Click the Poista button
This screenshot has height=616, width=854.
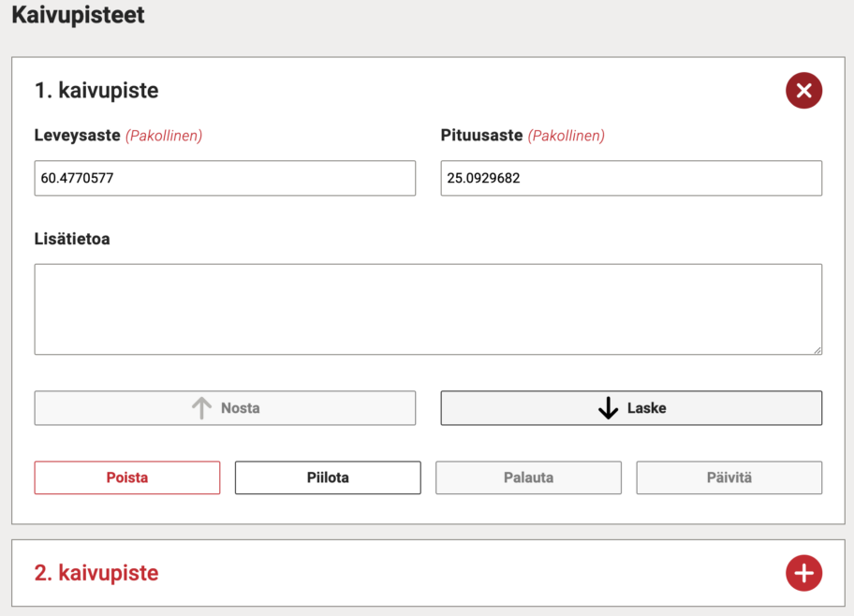pyautogui.click(x=127, y=477)
